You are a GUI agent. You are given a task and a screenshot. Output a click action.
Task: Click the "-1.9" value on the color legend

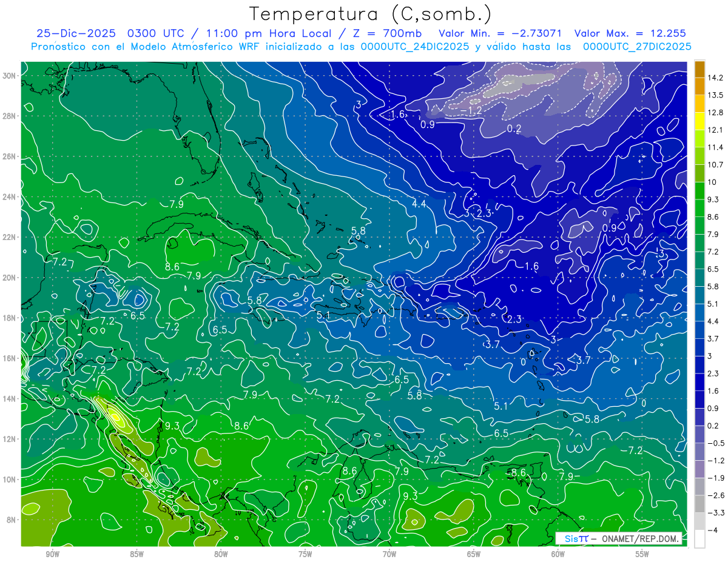tap(716, 478)
